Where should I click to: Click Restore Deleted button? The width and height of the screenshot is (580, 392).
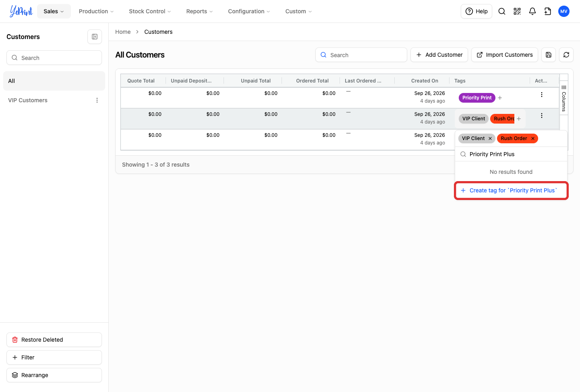[54, 340]
